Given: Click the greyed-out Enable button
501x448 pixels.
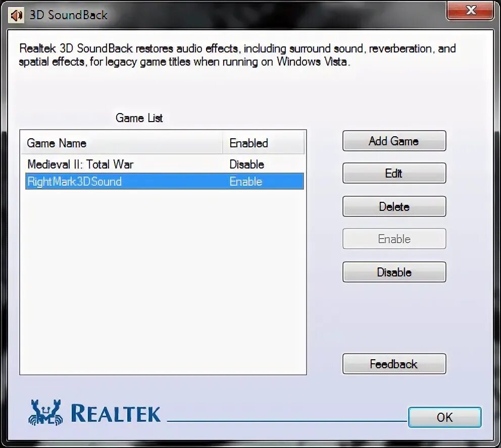Looking at the screenshot, I should [x=394, y=239].
